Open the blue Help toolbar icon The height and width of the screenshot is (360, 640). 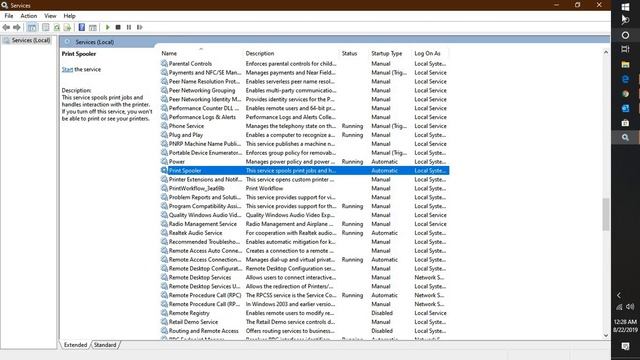click(82, 27)
